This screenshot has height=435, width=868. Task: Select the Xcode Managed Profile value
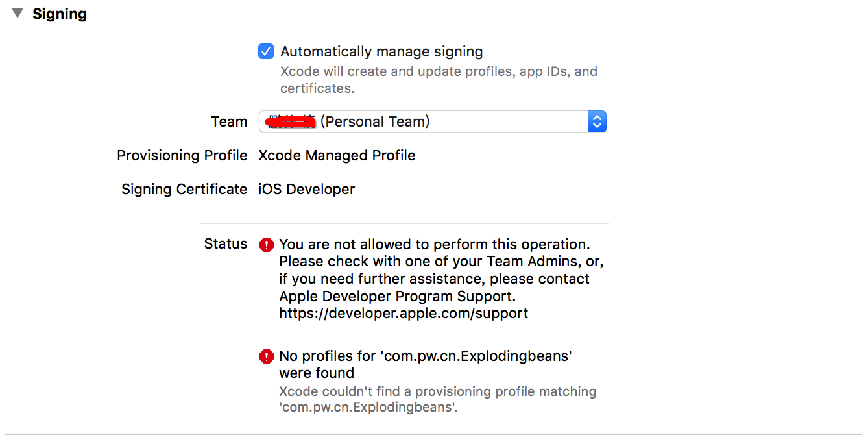(x=337, y=156)
